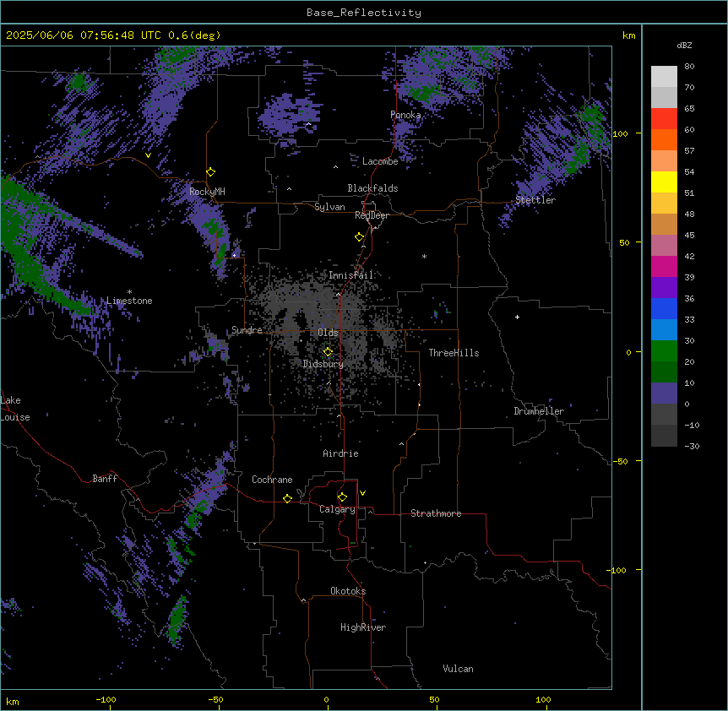The width and height of the screenshot is (728, 711).
Task: Select the red 60-65 dBZ legend swatch
Action: pyautogui.click(x=664, y=119)
